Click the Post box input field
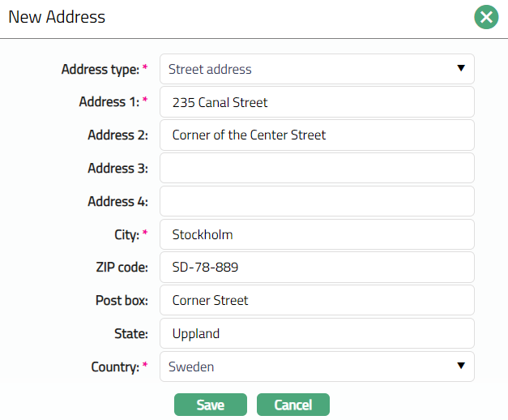Viewport: 508px width, 420px height. 317,300
